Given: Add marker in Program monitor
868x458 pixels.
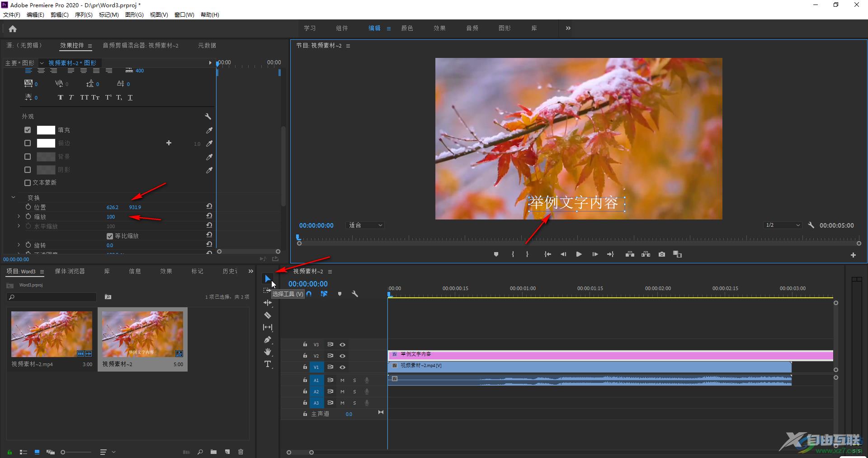Looking at the screenshot, I should [496, 254].
